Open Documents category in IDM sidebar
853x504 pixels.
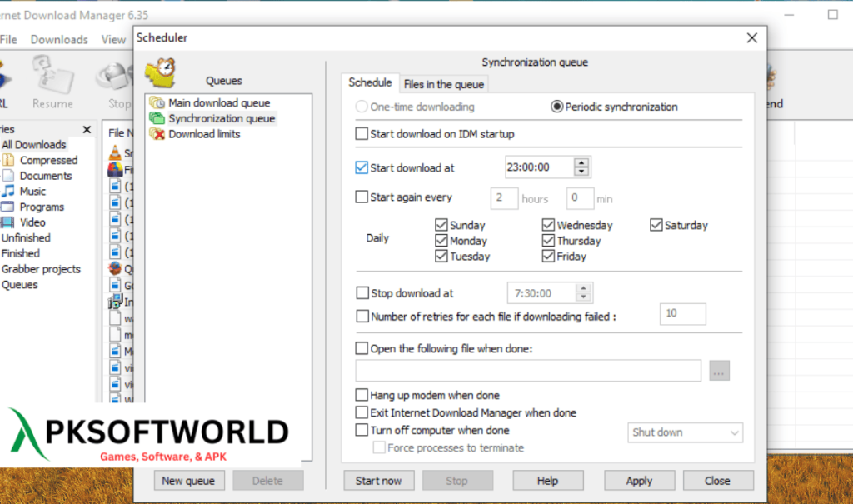46,176
